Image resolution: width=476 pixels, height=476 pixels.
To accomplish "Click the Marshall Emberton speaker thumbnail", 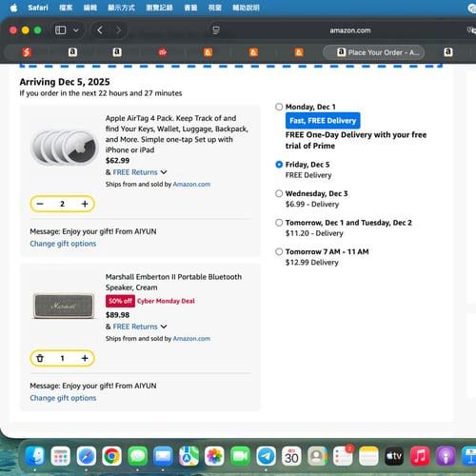I will 64,306.
